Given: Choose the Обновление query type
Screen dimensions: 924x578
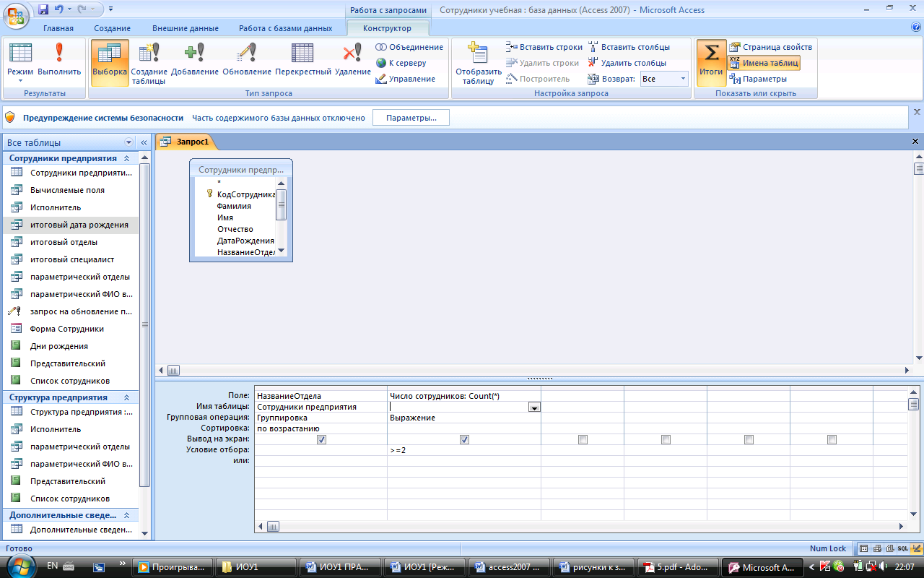Looking at the screenshot, I should [247, 62].
